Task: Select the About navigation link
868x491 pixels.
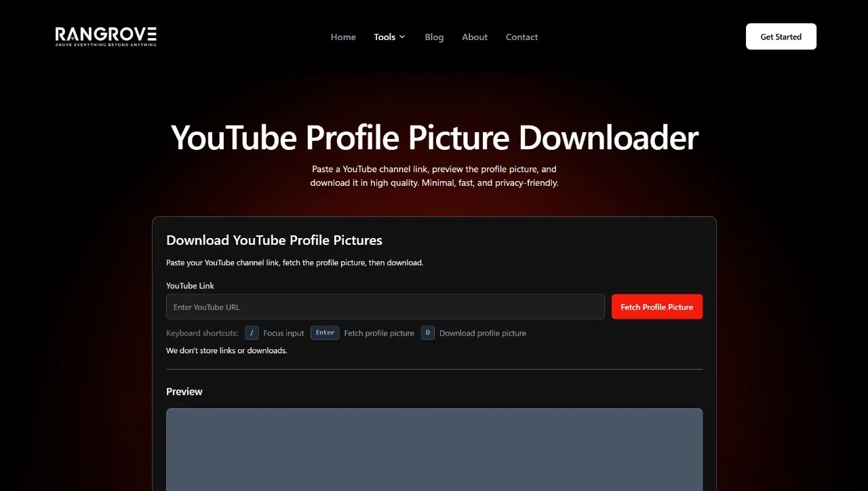Action: 474,37
